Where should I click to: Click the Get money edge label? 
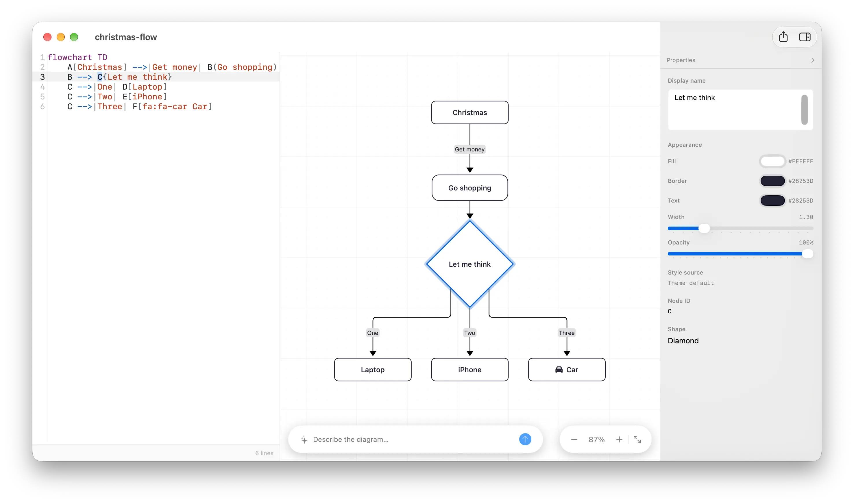[469, 149]
